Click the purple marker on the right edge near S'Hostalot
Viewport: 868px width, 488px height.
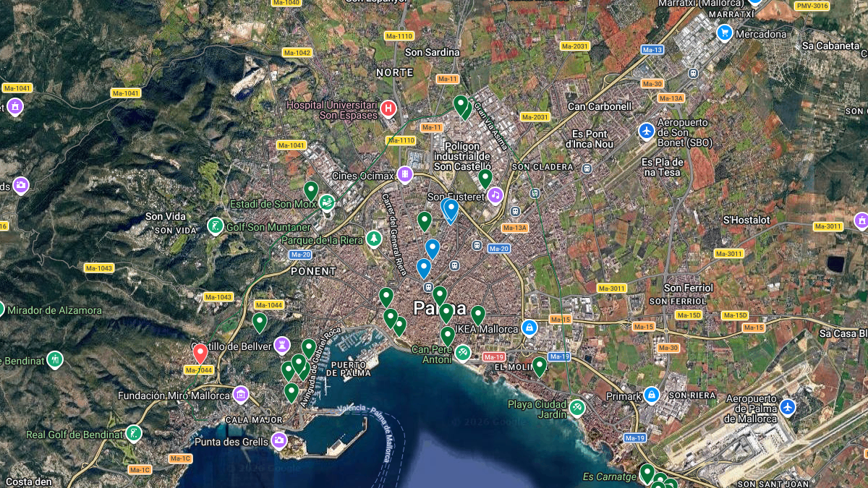[x=861, y=221]
